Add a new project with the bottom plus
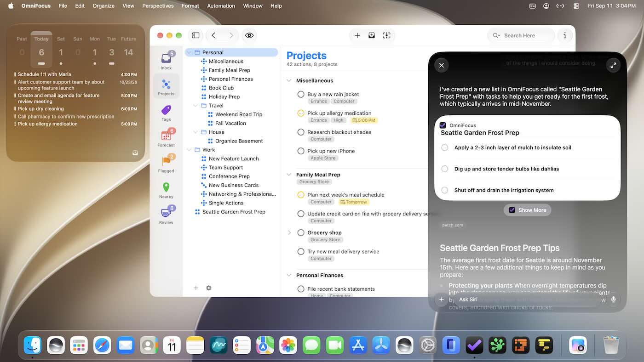The width and height of the screenshot is (644, 362). coord(195,288)
